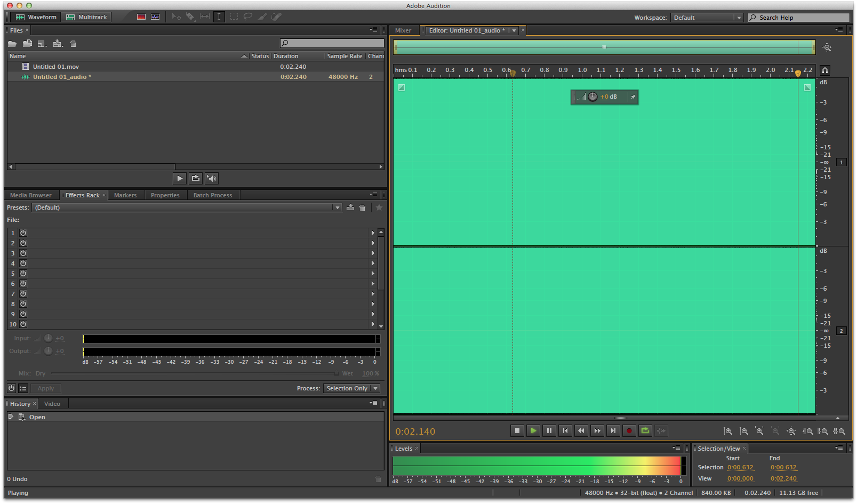This screenshot has height=504, width=857.
Task: Click the Open File folder icon
Action: coord(12,44)
